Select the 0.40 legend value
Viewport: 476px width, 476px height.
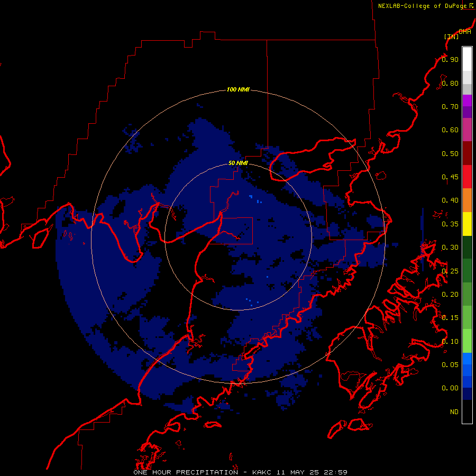click(450, 200)
